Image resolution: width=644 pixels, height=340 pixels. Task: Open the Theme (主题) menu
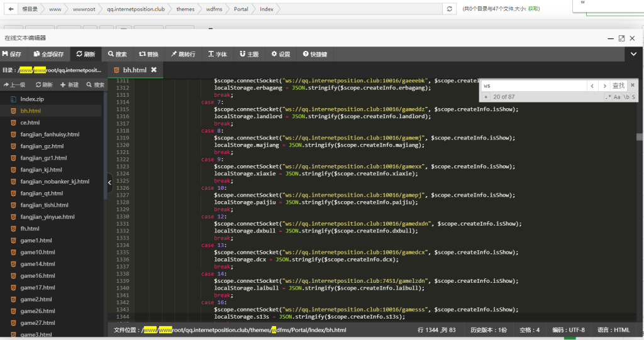(249, 54)
